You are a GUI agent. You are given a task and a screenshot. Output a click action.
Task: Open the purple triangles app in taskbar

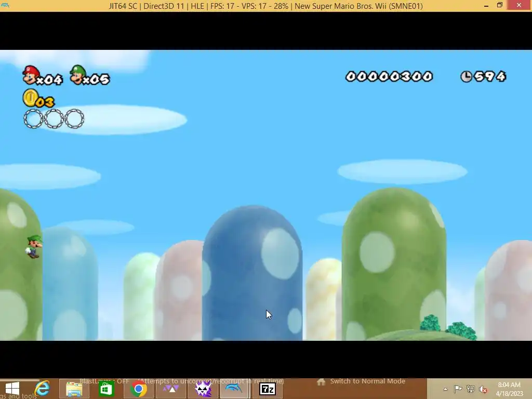[170, 389]
